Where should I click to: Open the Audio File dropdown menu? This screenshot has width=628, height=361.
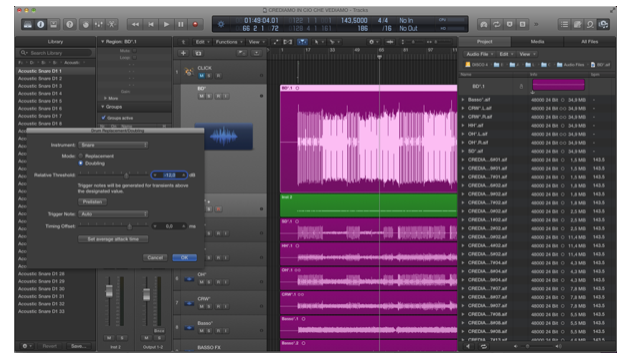(x=479, y=54)
